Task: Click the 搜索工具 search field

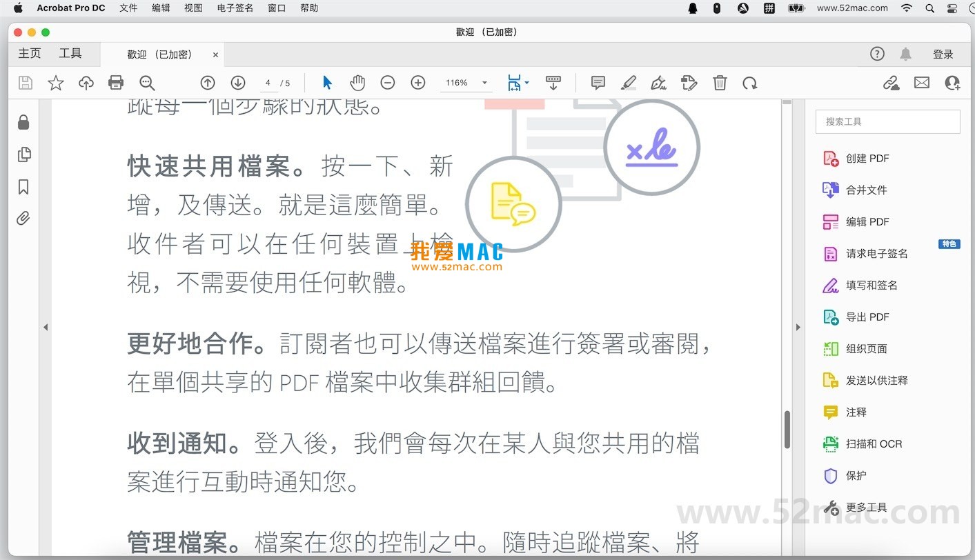Action: (887, 121)
